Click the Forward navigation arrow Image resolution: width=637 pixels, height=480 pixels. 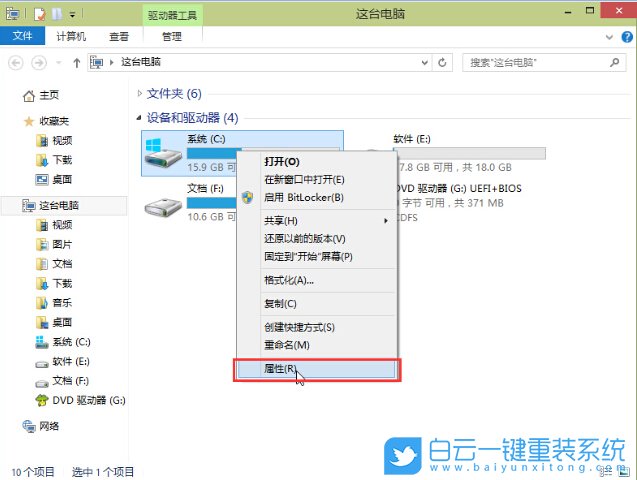point(39,63)
